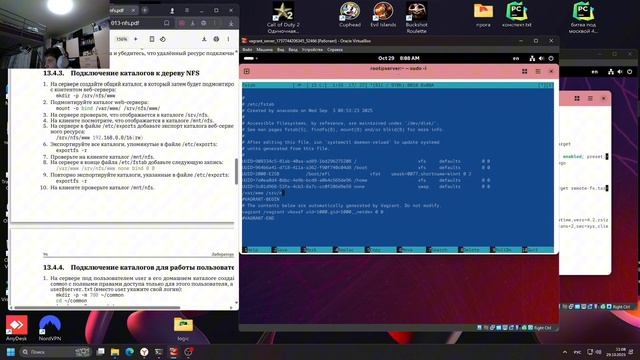Toggle fit to page in PDF viewer
Viewport: 640px width, 360px height.
click(x=152, y=39)
